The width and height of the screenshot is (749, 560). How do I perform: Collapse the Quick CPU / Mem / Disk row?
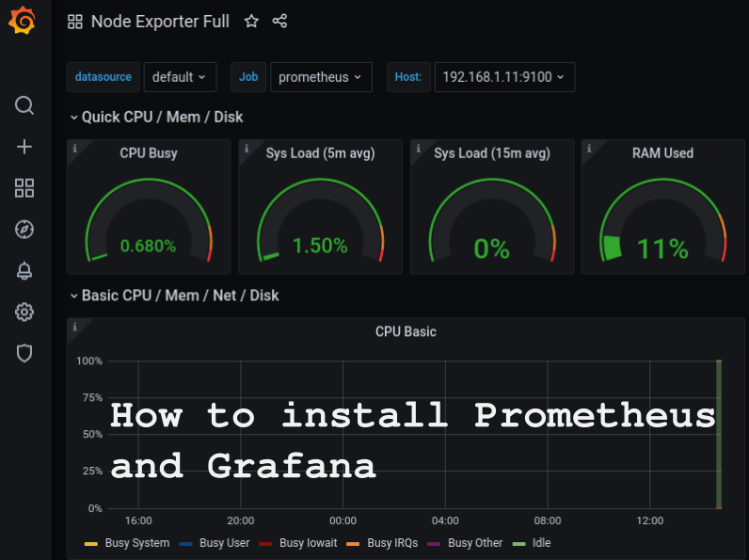point(157,117)
